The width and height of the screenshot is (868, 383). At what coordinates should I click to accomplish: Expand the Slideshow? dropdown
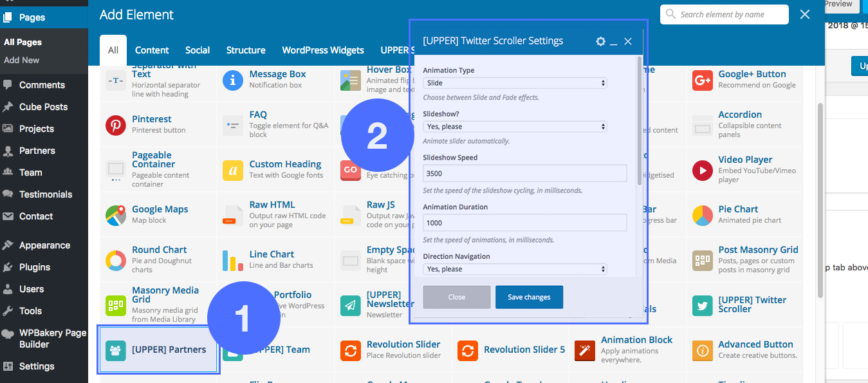pos(515,127)
